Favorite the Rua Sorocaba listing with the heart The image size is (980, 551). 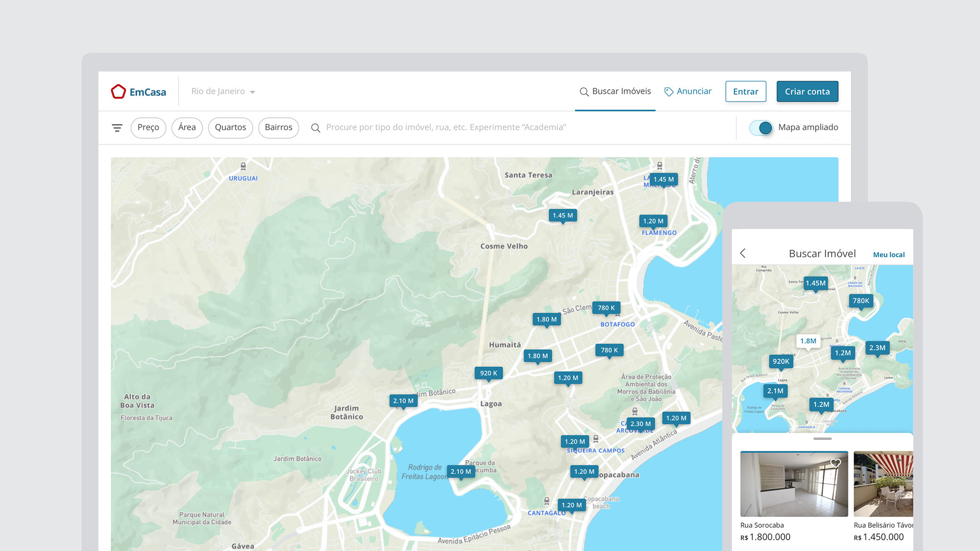836,463
